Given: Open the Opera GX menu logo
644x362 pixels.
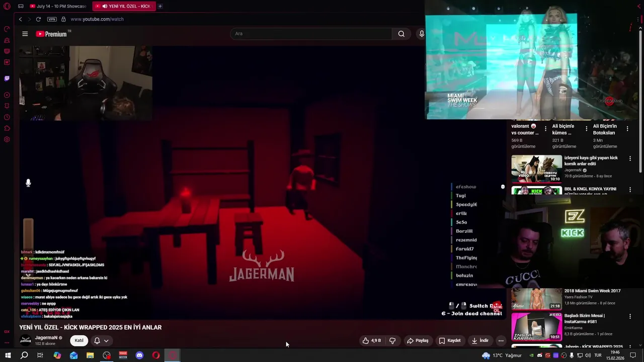Looking at the screenshot, I should click(7, 6).
